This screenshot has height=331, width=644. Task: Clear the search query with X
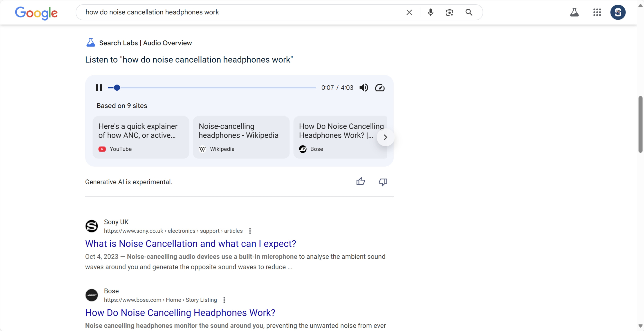409,12
